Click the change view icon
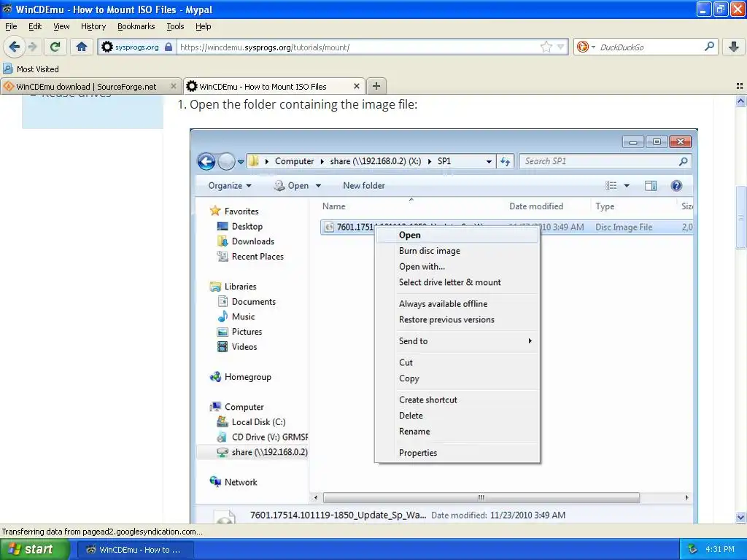The width and height of the screenshot is (747, 560). pos(611,186)
